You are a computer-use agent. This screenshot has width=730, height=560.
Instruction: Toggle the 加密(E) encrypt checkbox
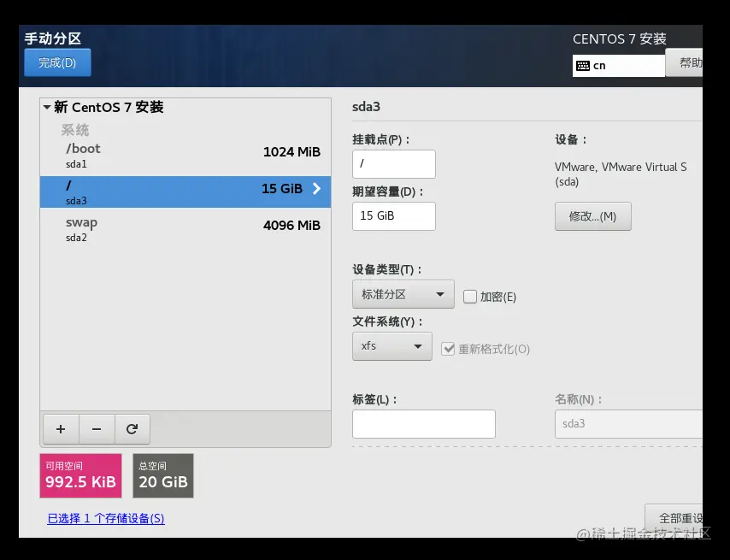pyautogui.click(x=470, y=297)
